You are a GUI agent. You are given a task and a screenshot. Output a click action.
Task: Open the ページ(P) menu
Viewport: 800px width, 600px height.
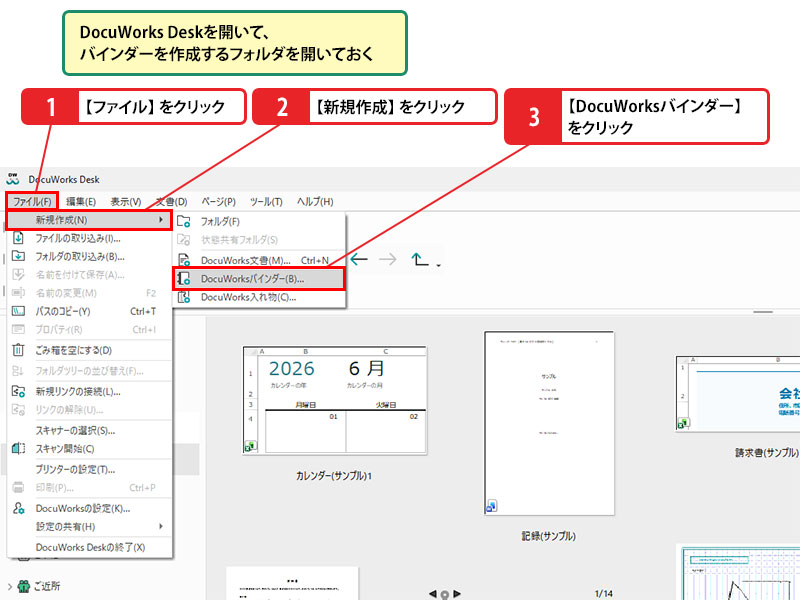218,202
